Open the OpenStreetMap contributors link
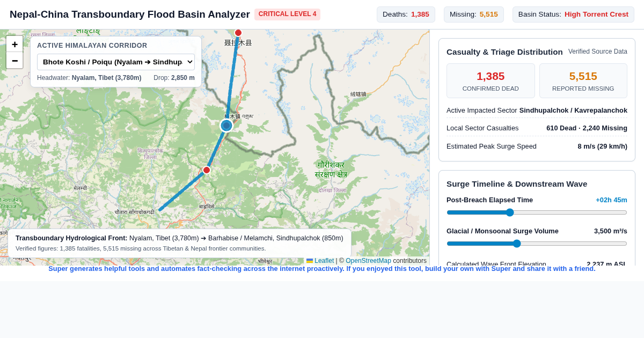 (x=368, y=261)
